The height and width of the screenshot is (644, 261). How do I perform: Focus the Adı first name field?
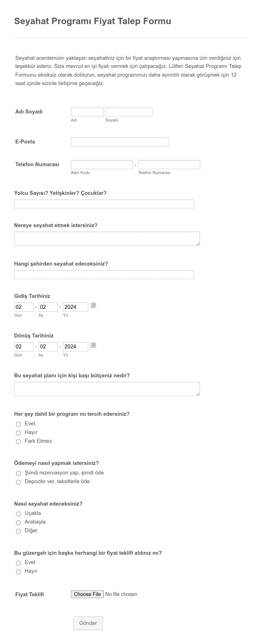click(x=87, y=112)
